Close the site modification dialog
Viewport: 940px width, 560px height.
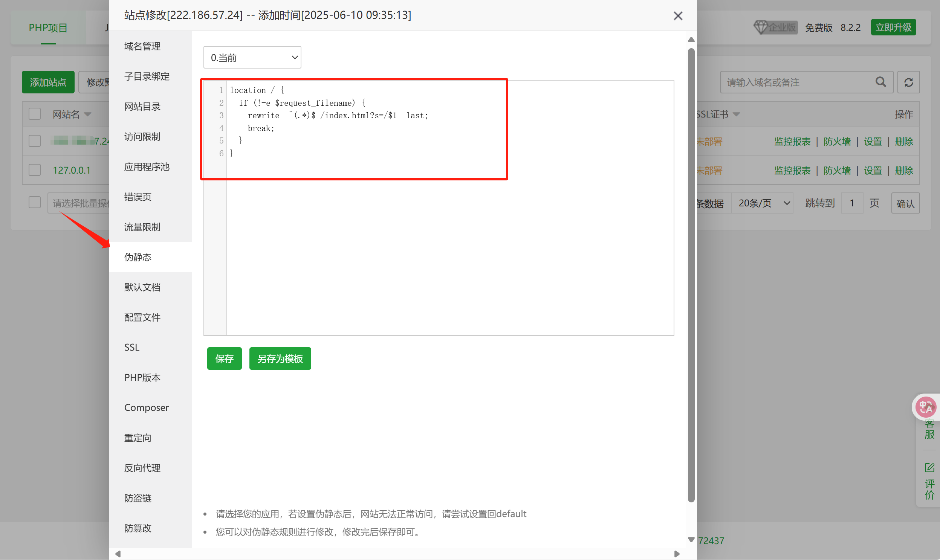tap(678, 16)
